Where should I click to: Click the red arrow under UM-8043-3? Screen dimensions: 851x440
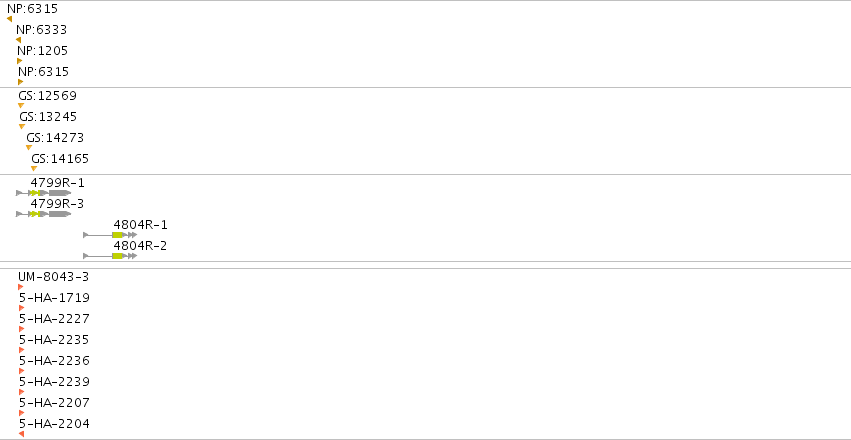tap(21, 287)
